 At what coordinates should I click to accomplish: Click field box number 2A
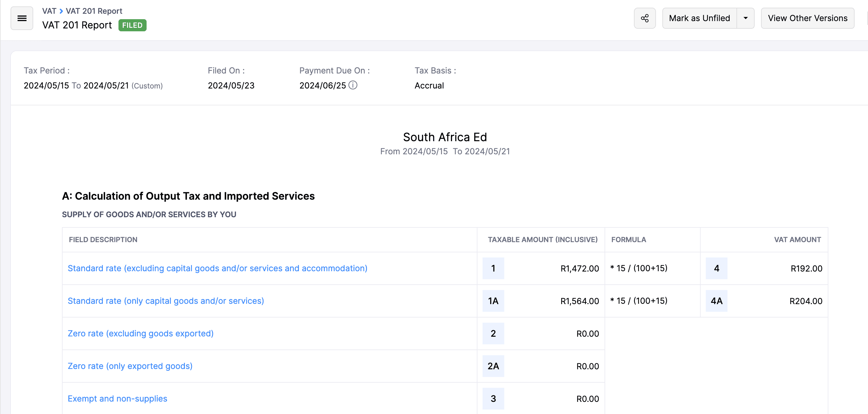point(493,366)
